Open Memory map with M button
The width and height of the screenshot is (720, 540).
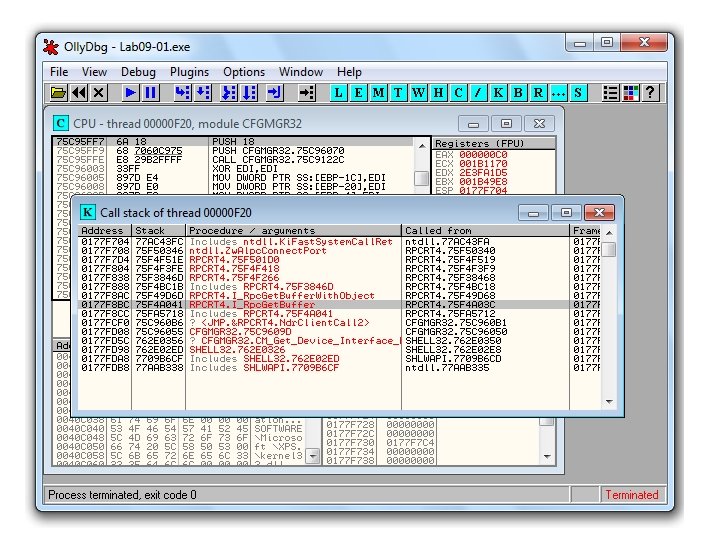click(x=378, y=93)
